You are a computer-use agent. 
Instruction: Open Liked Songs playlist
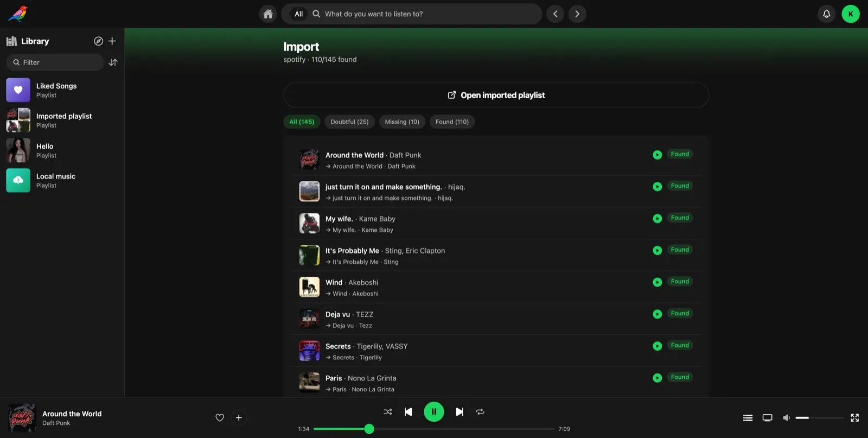click(x=62, y=90)
